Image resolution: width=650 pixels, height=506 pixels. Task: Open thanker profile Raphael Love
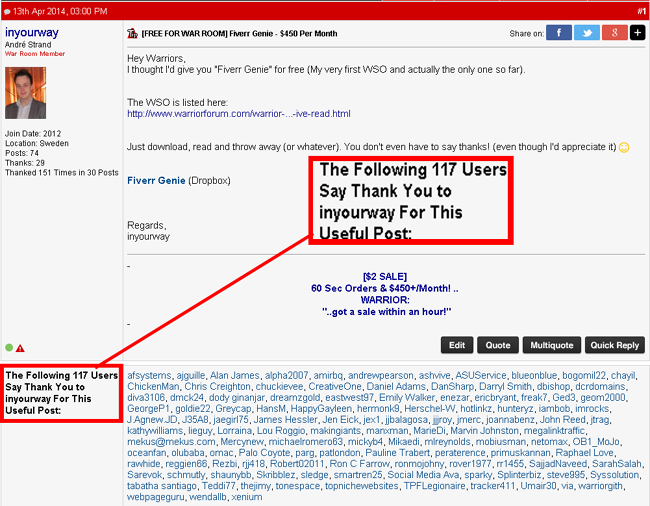585,453
